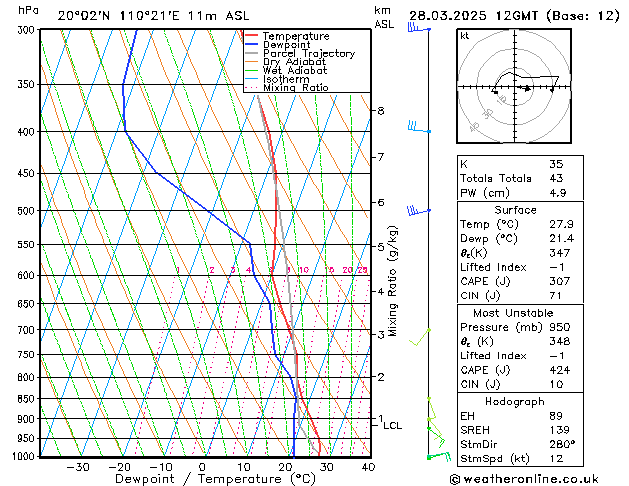Click the Wet Adiabat legend entry
The width and height of the screenshot is (629, 486).
click(286, 71)
